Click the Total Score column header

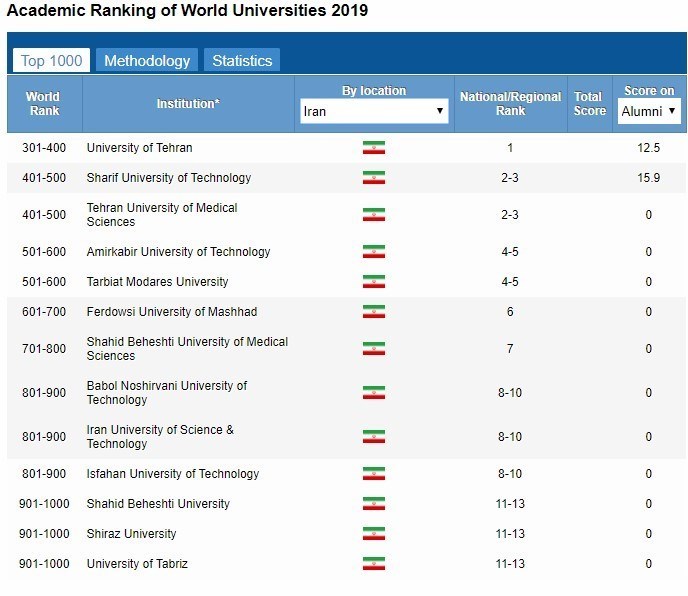pos(589,104)
